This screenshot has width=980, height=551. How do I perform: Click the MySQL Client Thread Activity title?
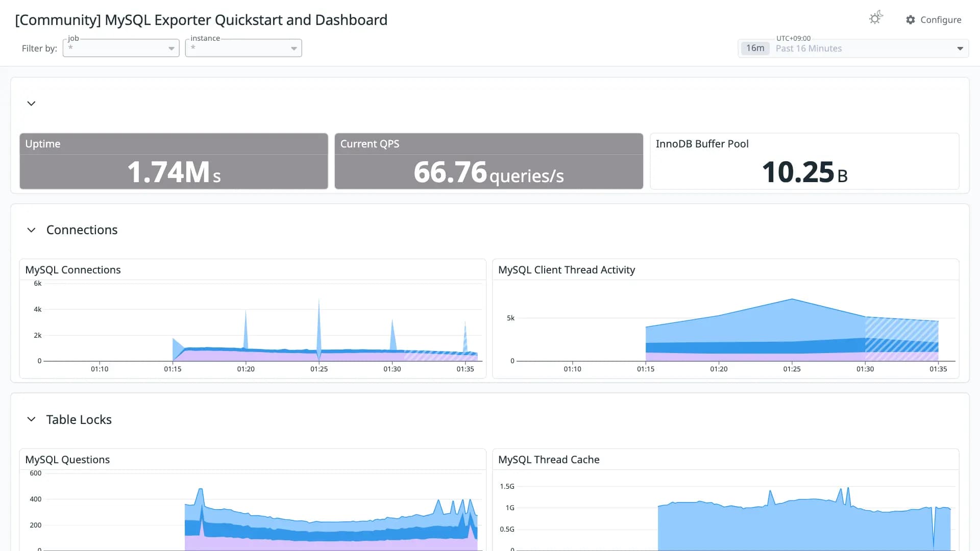point(567,270)
